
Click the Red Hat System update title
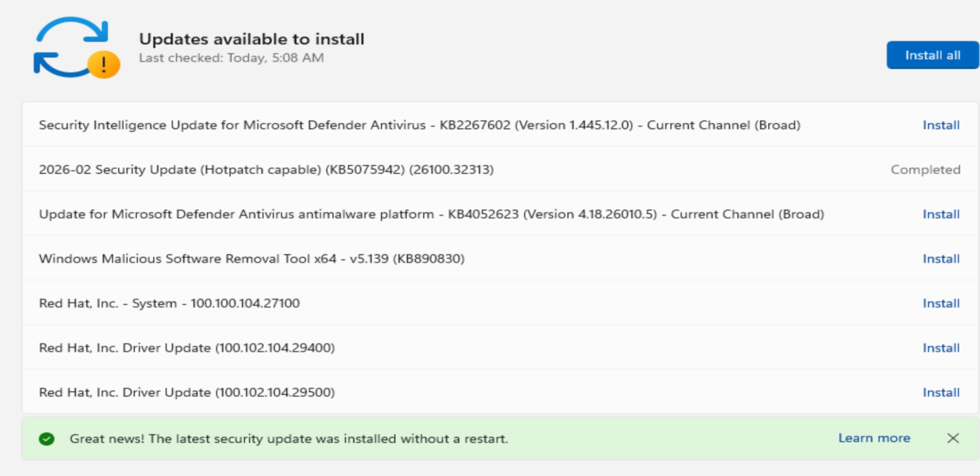click(169, 303)
